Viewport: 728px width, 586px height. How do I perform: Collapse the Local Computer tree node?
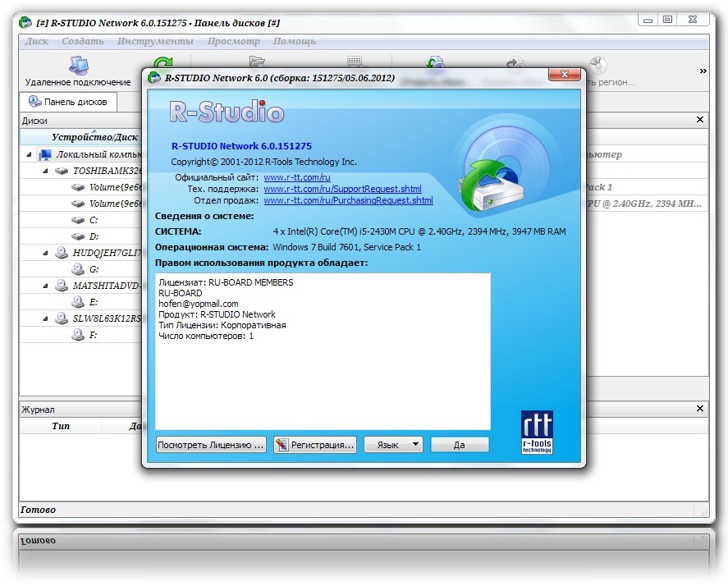30,154
